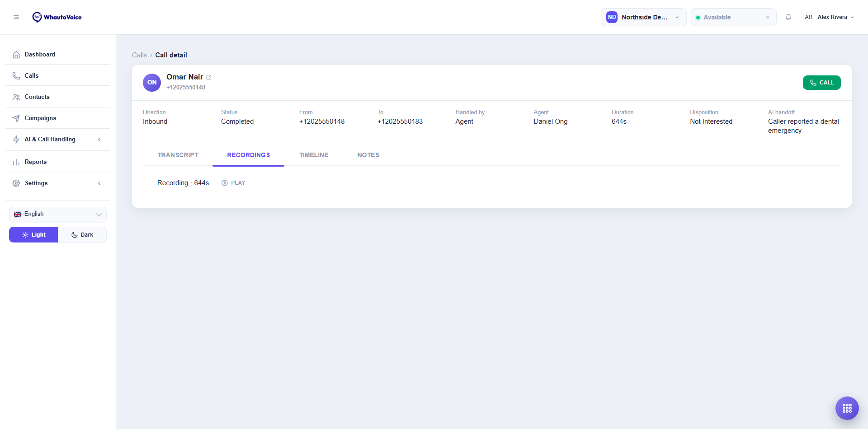Click the WhautoVoice logo
The image size is (868, 429).
[x=57, y=17]
